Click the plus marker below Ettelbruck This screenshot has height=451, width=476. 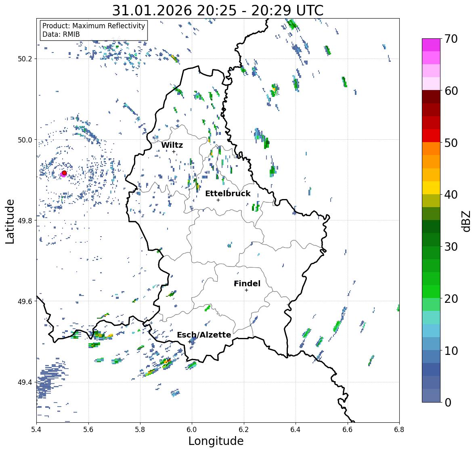coord(218,200)
